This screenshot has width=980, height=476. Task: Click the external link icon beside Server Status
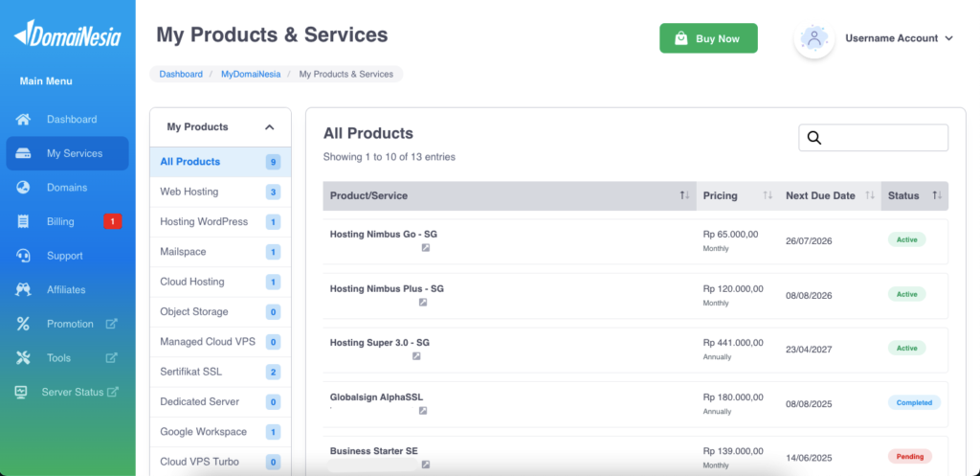point(113,392)
